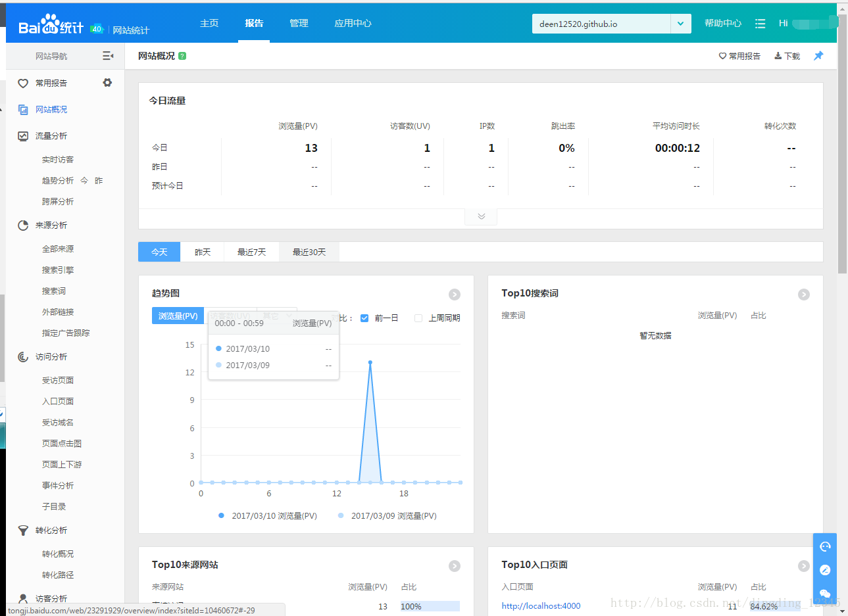Viewport: 848px width, 616px height.
Task: Go to the 主页 top navigation tab
Action: [x=209, y=23]
